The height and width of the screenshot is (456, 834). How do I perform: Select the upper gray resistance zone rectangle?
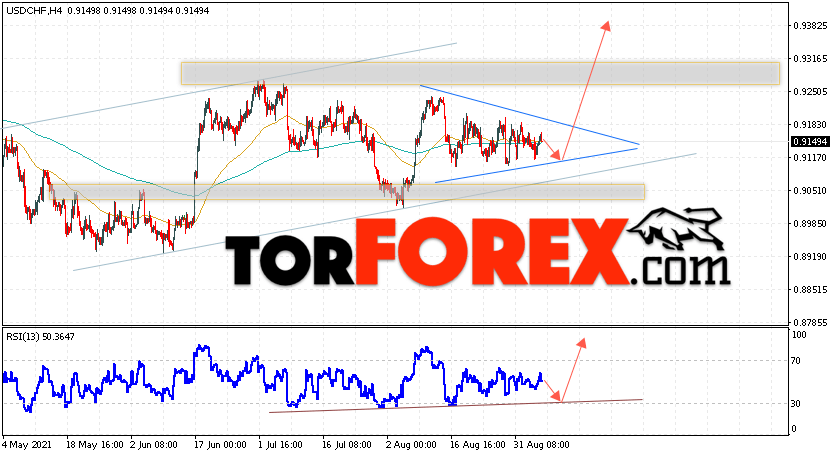pyautogui.click(x=480, y=73)
